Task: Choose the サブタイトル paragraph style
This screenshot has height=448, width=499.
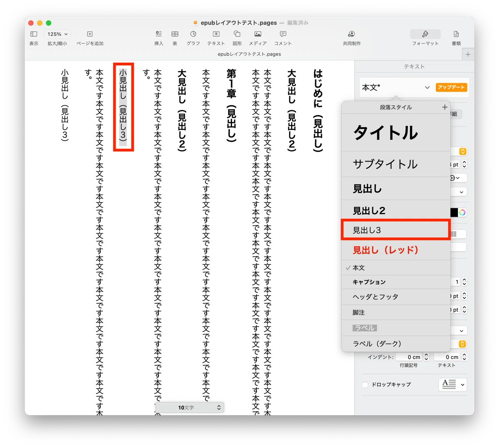Action: [395, 164]
